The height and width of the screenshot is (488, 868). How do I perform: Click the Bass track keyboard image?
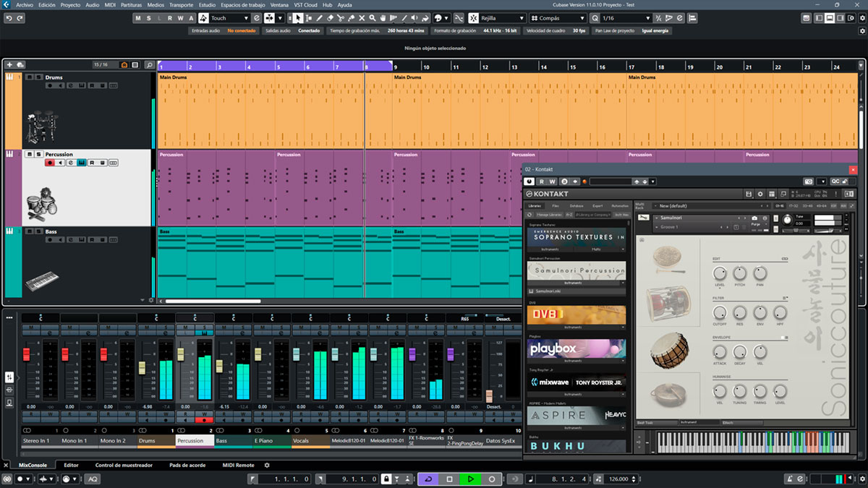point(41,282)
